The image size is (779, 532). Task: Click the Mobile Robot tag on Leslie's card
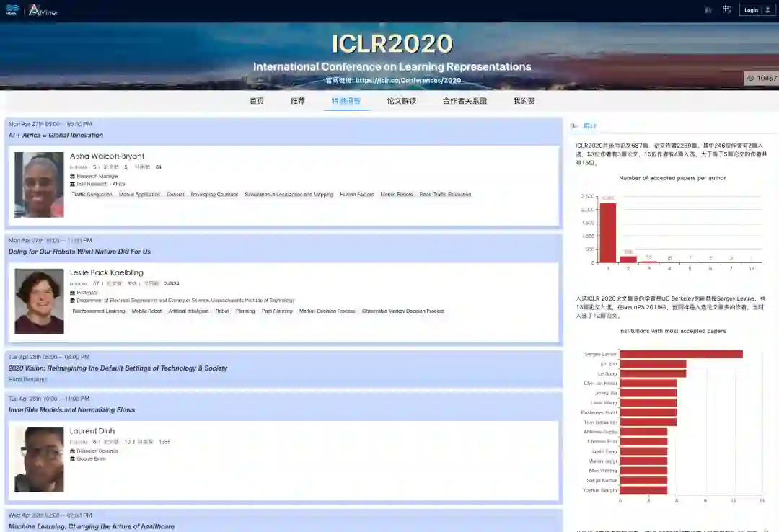click(x=146, y=311)
